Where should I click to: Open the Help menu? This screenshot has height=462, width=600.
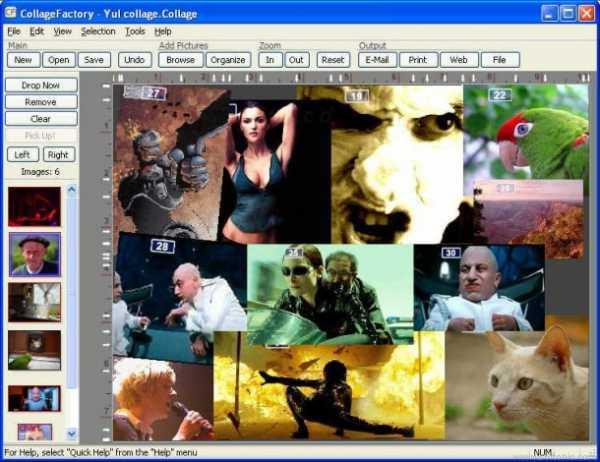pyautogui.click(x=163, y=31)
